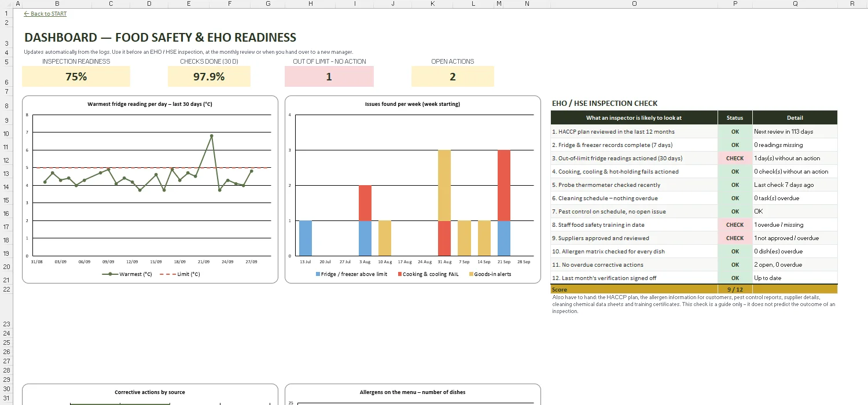Viewport: 868px width, 405px height.
Task: Click the dashboard title Food Safety & EHO Readiness
Action: pyautogui.click(x=160, y=38)
